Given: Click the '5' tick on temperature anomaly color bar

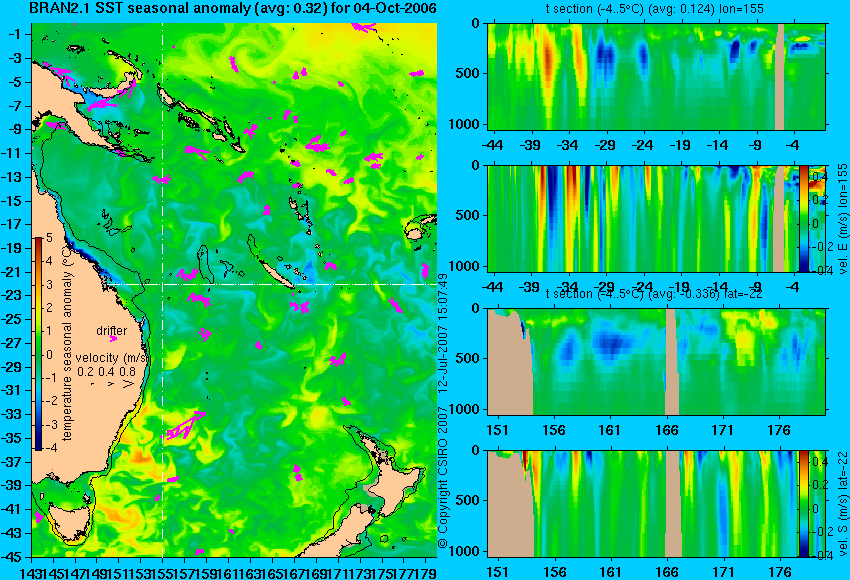Looking at the screenshot, I should (49, 237).
